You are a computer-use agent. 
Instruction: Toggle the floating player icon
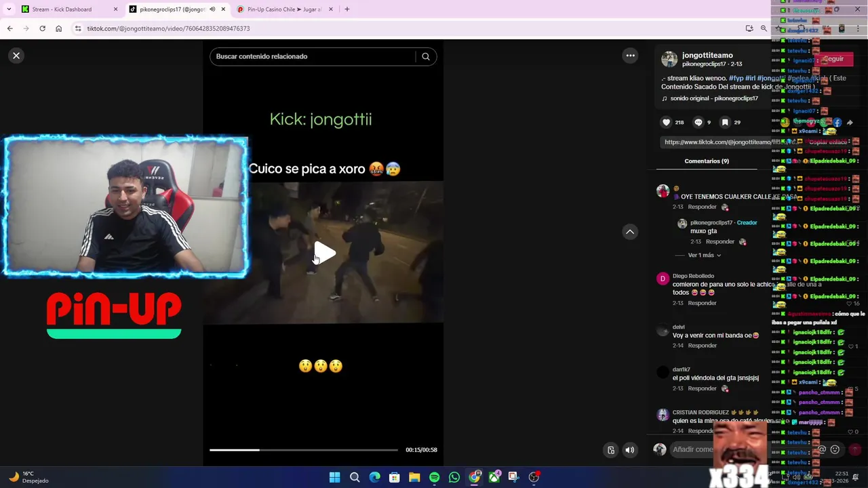tap(611, 449)
